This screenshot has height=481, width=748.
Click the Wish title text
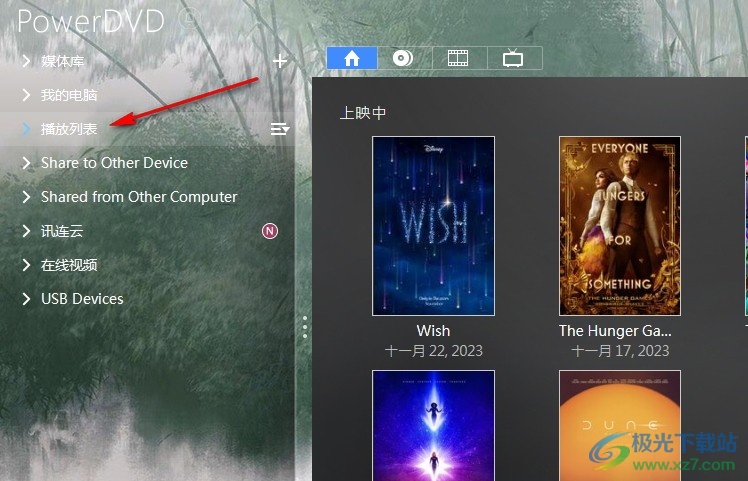click(433, 331)
